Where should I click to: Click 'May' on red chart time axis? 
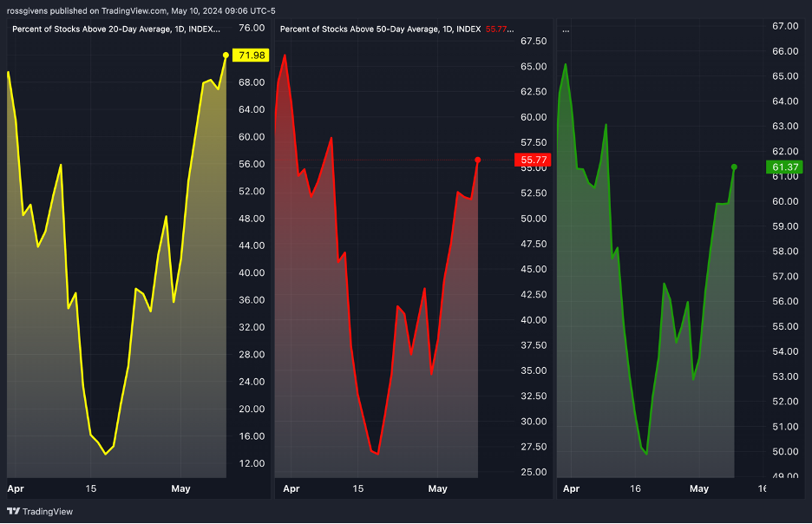[437, 488]
